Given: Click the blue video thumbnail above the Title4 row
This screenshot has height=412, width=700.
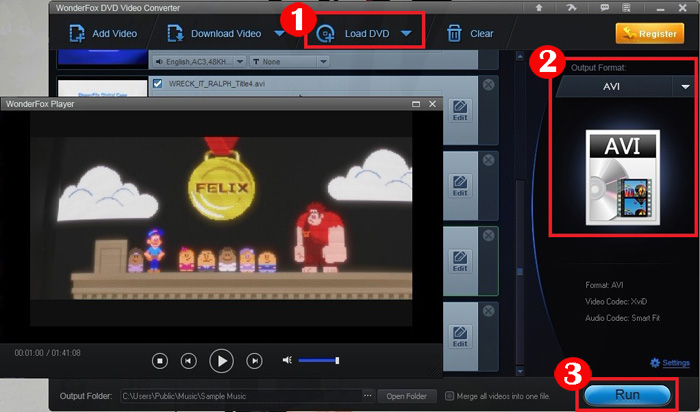Looking at the screenshot, I should click(103, 58).
